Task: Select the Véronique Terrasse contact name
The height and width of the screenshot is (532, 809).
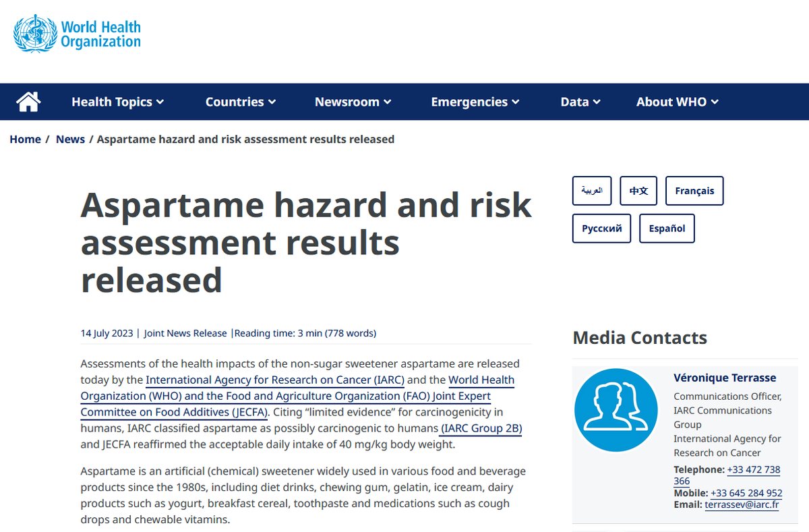Action: pos(725,378)
